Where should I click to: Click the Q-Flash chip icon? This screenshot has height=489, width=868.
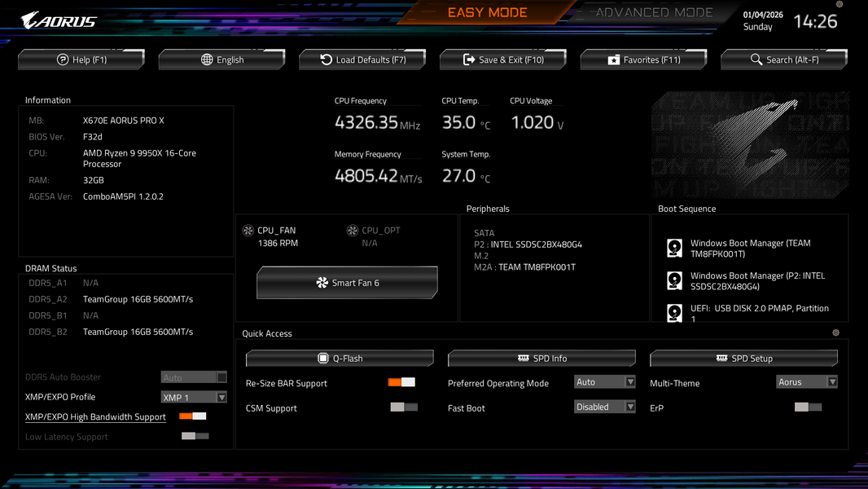click(x=322, y=359)
